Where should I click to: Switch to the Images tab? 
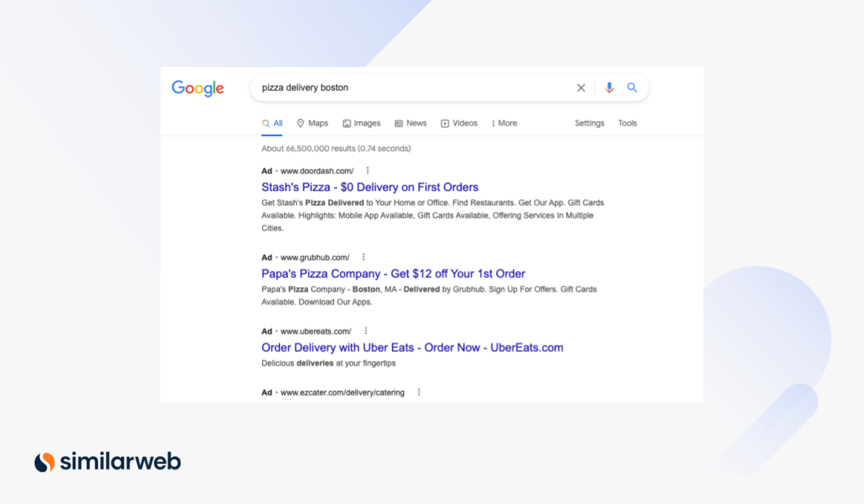tap(361, 123)
